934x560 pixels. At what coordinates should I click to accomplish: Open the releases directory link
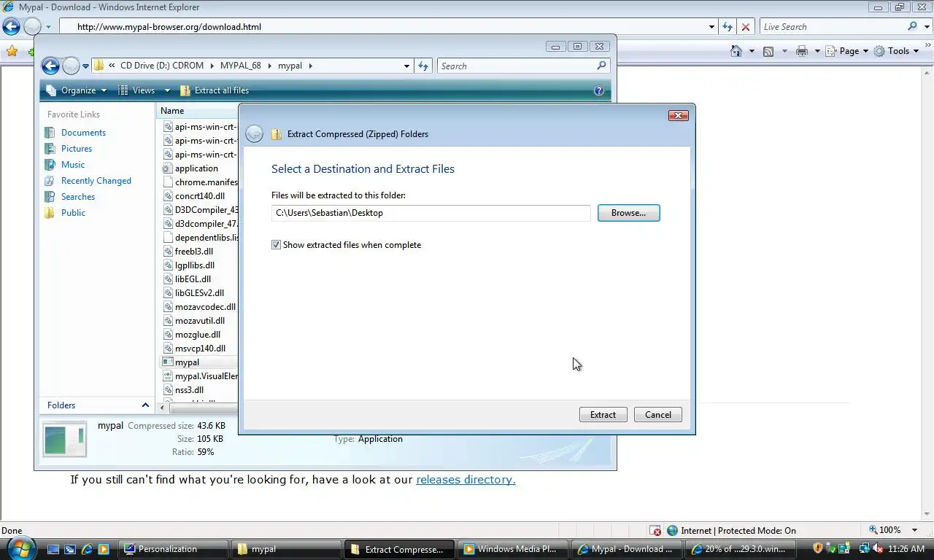tap(466, 480)
